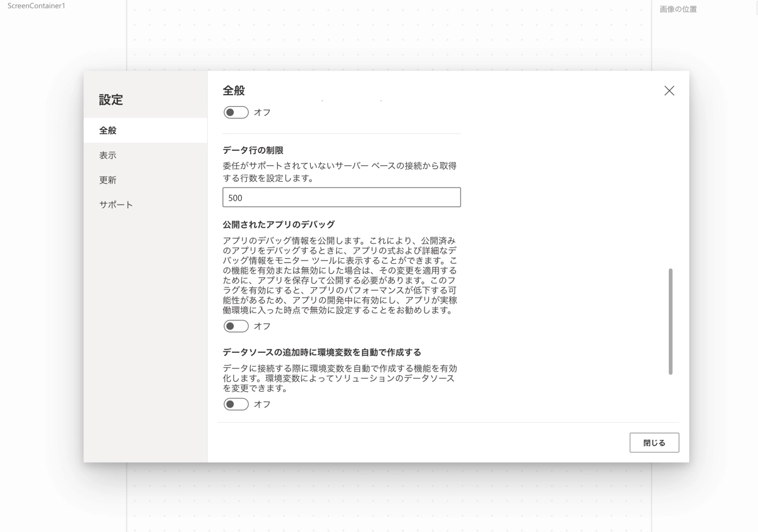Click the オフ label beside the debug toggle
This screenshot has height=532, width=758.
[262, 326]
